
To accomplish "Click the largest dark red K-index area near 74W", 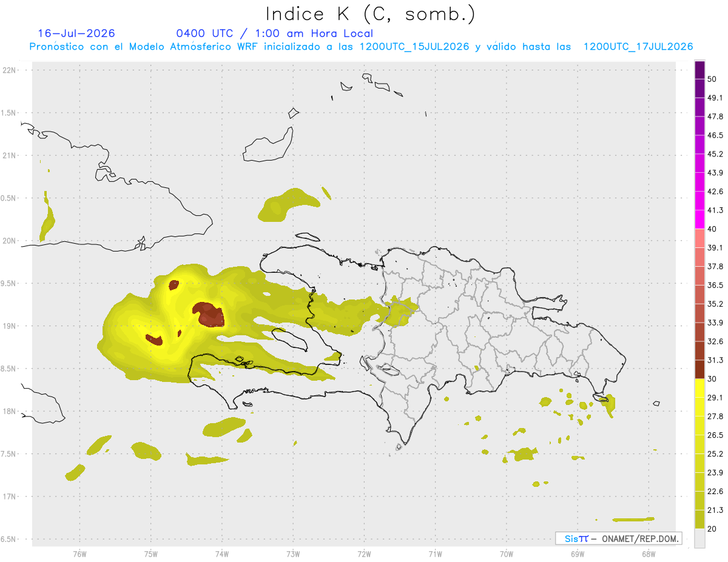I will [209, 314].
